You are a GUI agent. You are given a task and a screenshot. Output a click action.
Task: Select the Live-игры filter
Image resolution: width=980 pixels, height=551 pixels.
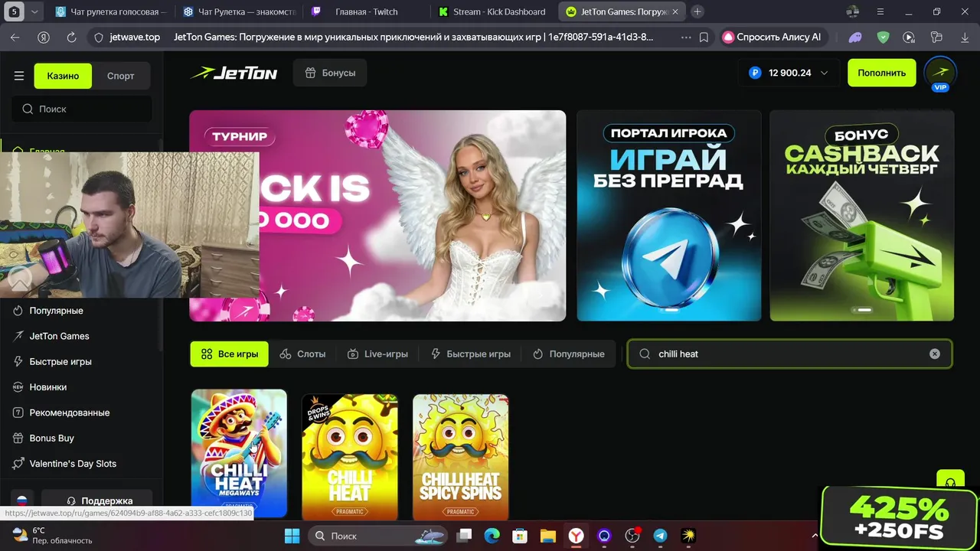pos(377,354)
